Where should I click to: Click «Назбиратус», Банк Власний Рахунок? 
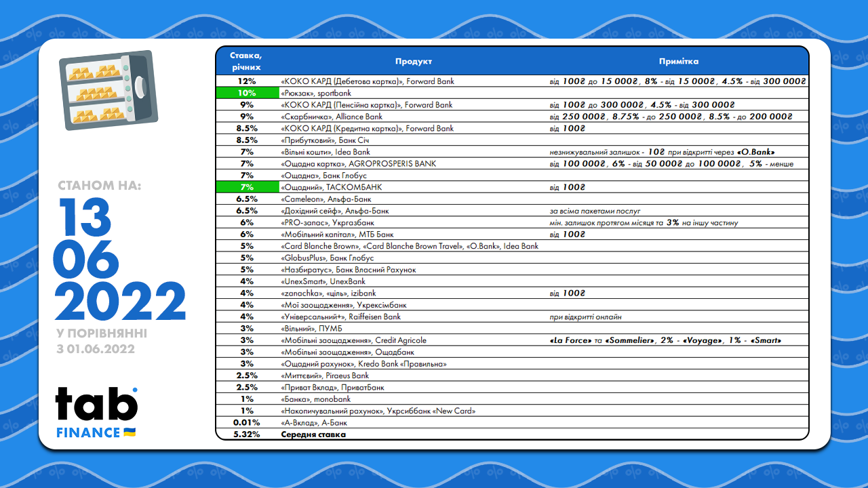pos(348,270)
